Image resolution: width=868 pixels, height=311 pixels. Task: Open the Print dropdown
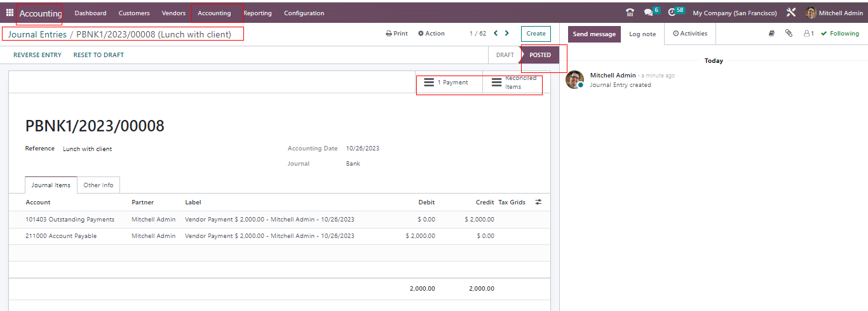tap(397, 34)
